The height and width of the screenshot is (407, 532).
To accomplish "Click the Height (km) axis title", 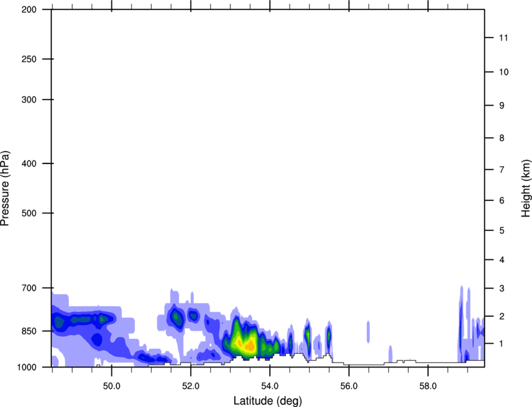I will (526, 188).
